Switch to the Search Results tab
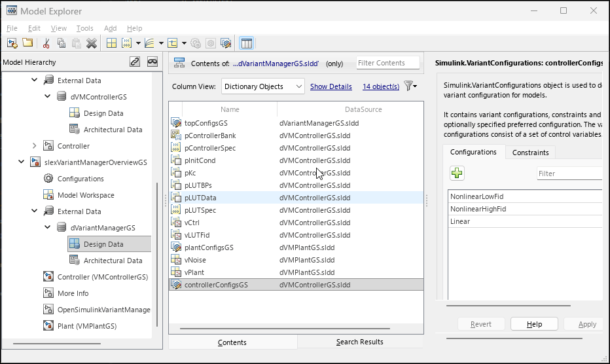This screenshot has height=364, width=610. click(x=360, y=342)
